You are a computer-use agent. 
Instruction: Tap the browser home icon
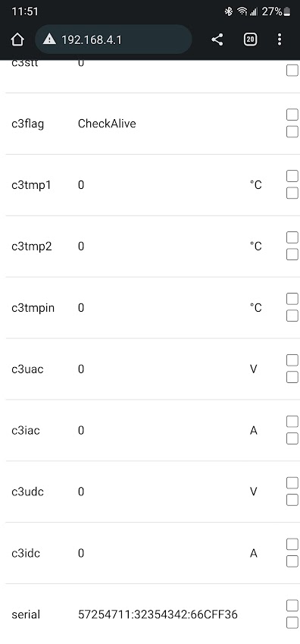[x=17, y=39]
